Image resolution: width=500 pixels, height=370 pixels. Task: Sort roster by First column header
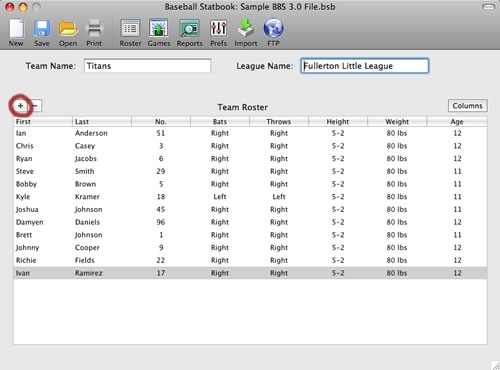43,122
